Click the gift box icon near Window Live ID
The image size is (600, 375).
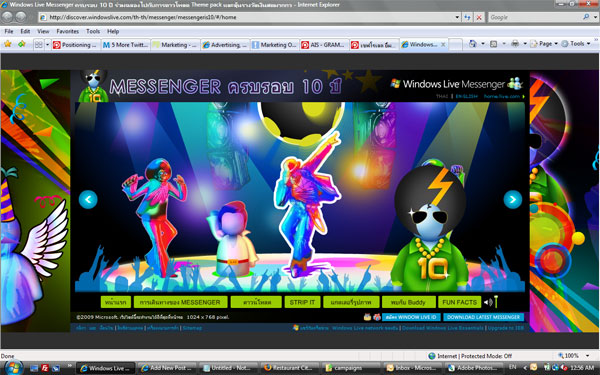pyautogui.click(x=377, y=317)
